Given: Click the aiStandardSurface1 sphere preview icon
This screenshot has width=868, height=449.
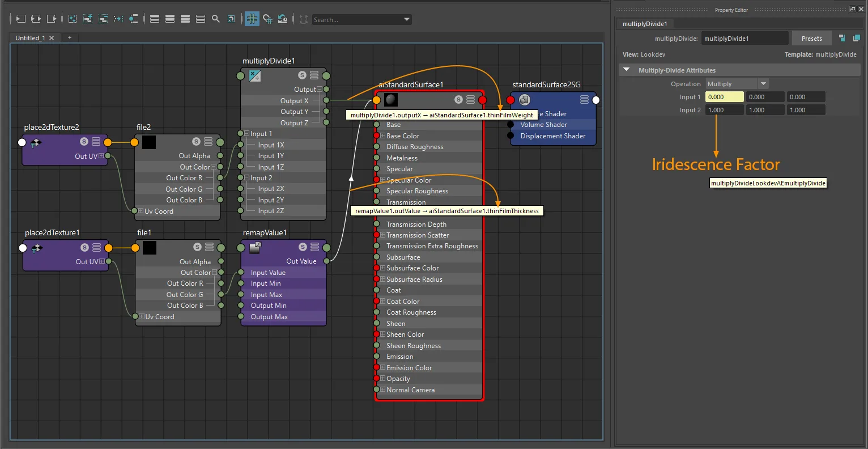Looking at the screenshot, I should click(x=391, y=100).
